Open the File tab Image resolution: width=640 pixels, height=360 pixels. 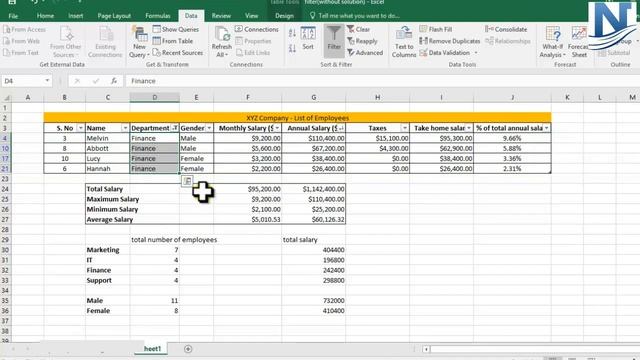point(13,16)
